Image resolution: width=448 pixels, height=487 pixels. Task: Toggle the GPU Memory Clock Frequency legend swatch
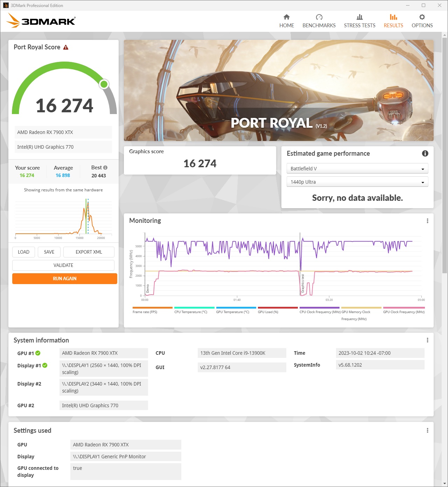point(361,308)
